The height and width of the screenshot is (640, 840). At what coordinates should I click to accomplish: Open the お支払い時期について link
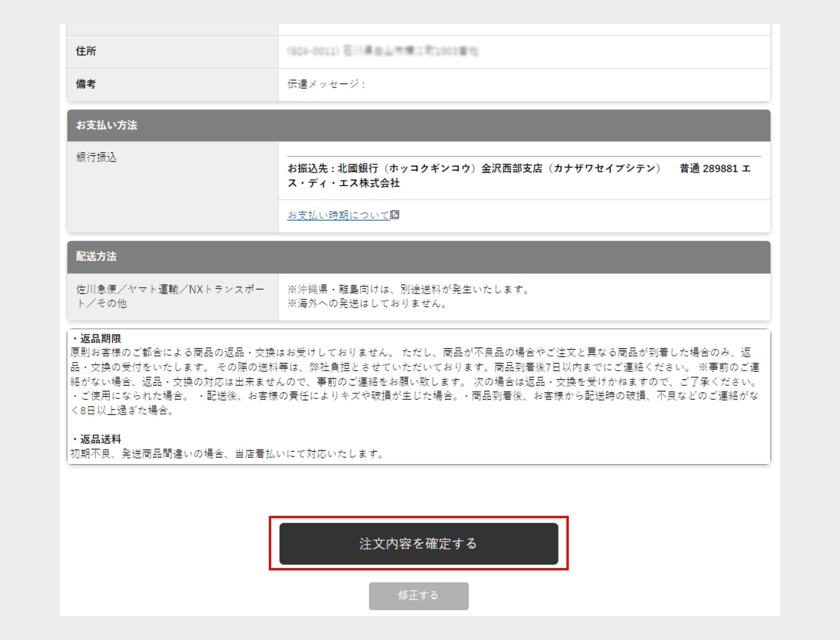338,215
